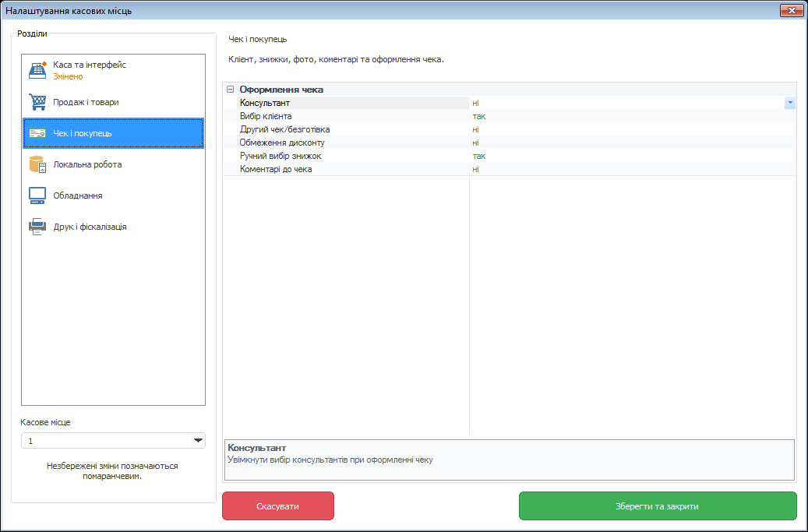The width and height of the screenshot is (808, 532).
Task: Click the monitor icon for Обладнання
Action: [x=37, y=196]
